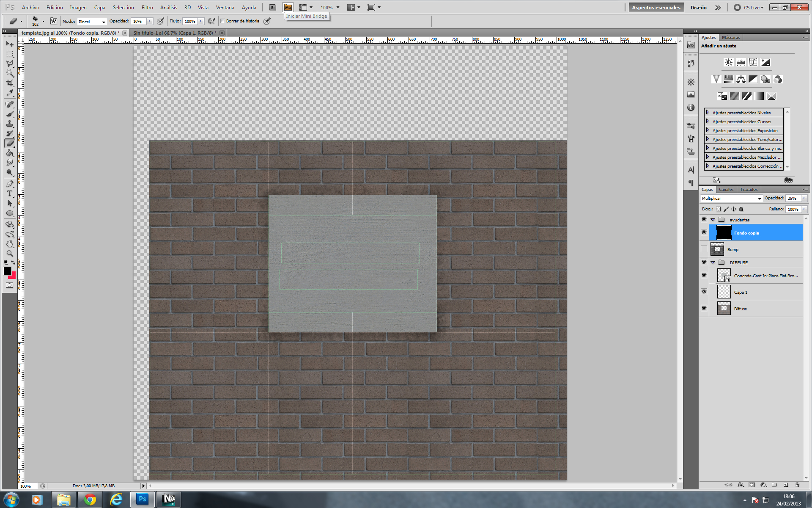
Task: Select the Crop tool
Action: pyautogui.click(x=10, y=83)
